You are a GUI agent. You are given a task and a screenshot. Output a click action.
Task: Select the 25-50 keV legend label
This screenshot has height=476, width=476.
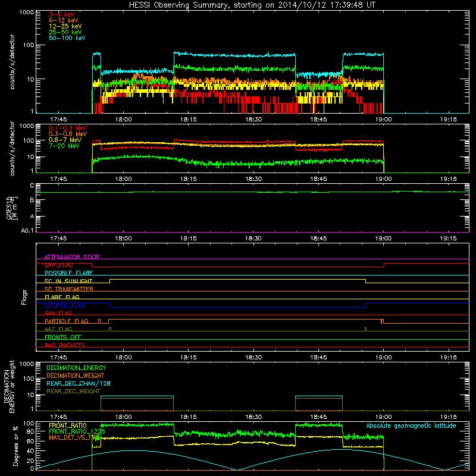point(65,32)
